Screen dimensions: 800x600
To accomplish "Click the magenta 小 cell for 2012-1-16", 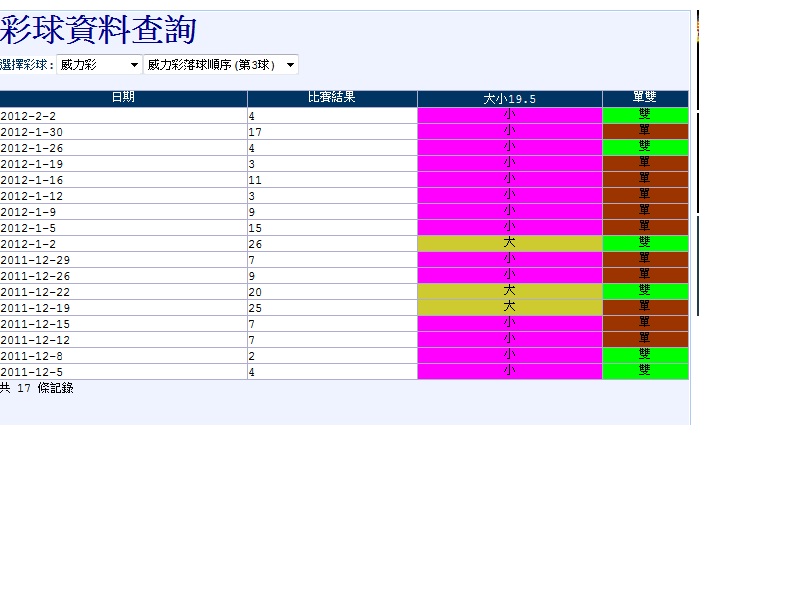I will [x=510, y=180].
